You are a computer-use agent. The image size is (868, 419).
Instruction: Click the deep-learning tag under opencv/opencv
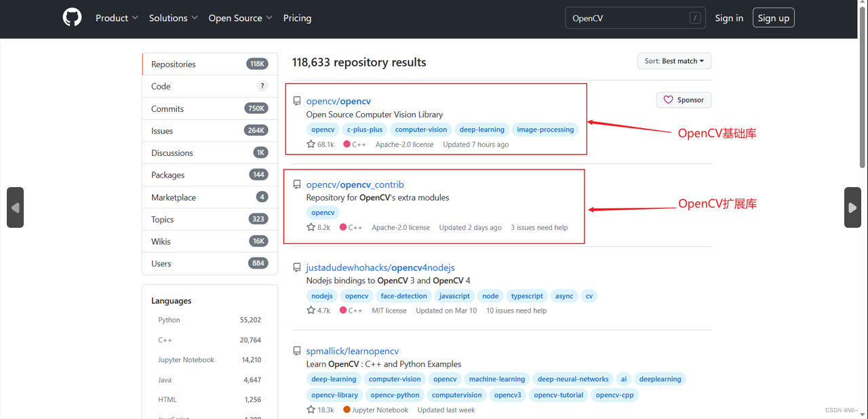pyautogui.click(x=482, y=129)
